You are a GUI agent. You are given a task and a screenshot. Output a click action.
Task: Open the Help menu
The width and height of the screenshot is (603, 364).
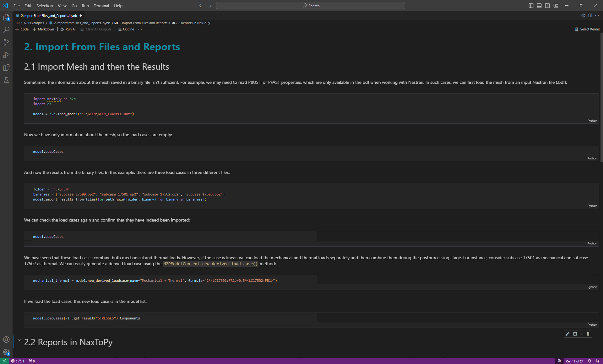[118, 6]
